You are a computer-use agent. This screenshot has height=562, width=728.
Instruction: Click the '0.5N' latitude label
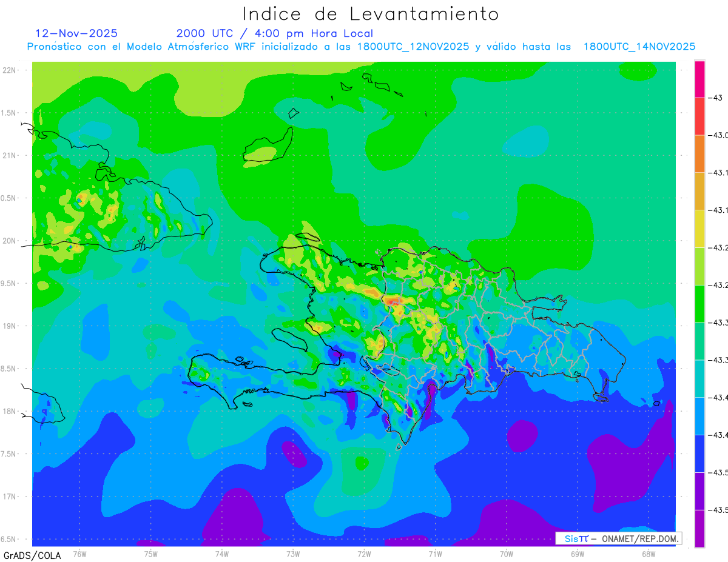[9, 198]
